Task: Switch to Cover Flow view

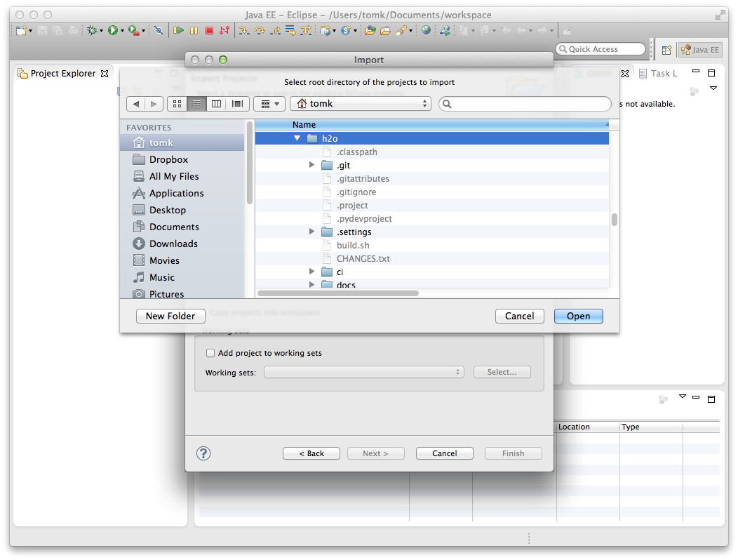Action: tap(237, 104)
